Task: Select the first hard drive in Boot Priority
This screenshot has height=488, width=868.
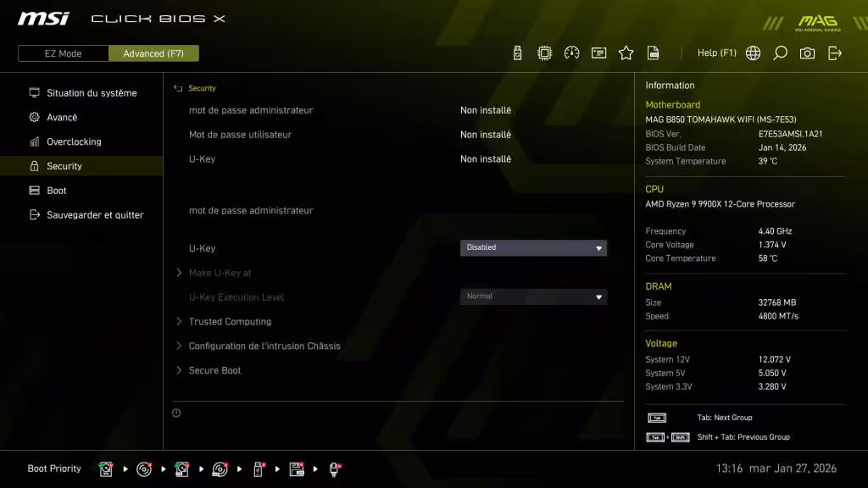Action: click(x=105, y=468)
